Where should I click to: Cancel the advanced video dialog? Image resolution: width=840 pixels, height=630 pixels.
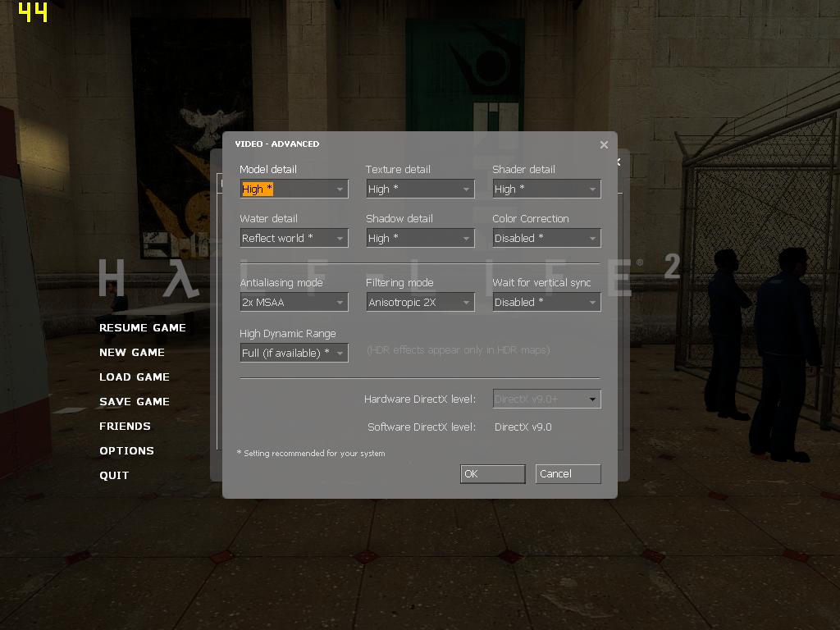[568, 474]
